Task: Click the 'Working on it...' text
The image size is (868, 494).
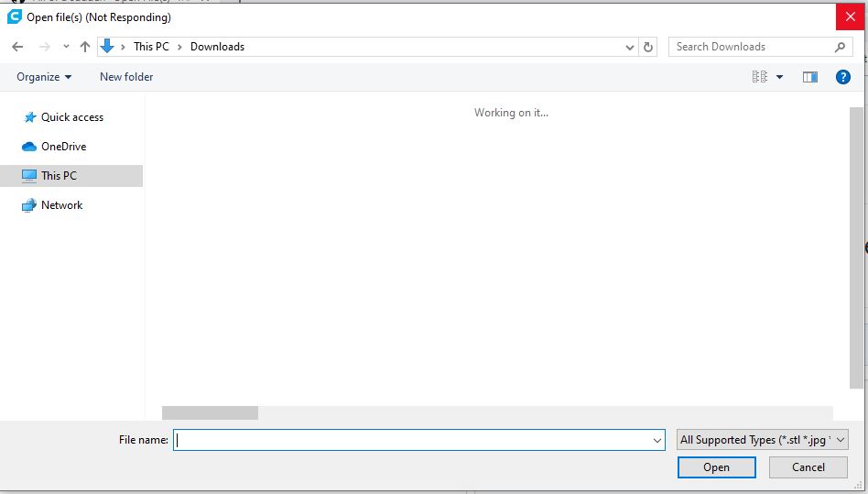Action: tap(511, 113)
